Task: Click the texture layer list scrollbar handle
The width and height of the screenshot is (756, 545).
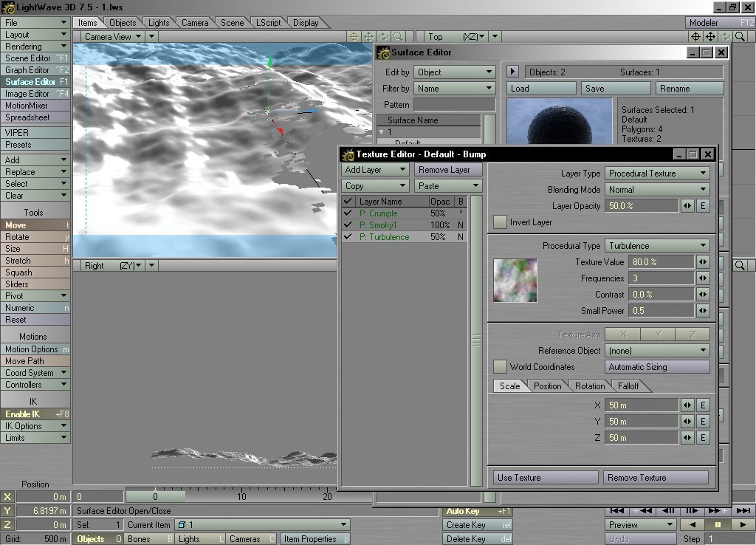Action: click(476, 341)
